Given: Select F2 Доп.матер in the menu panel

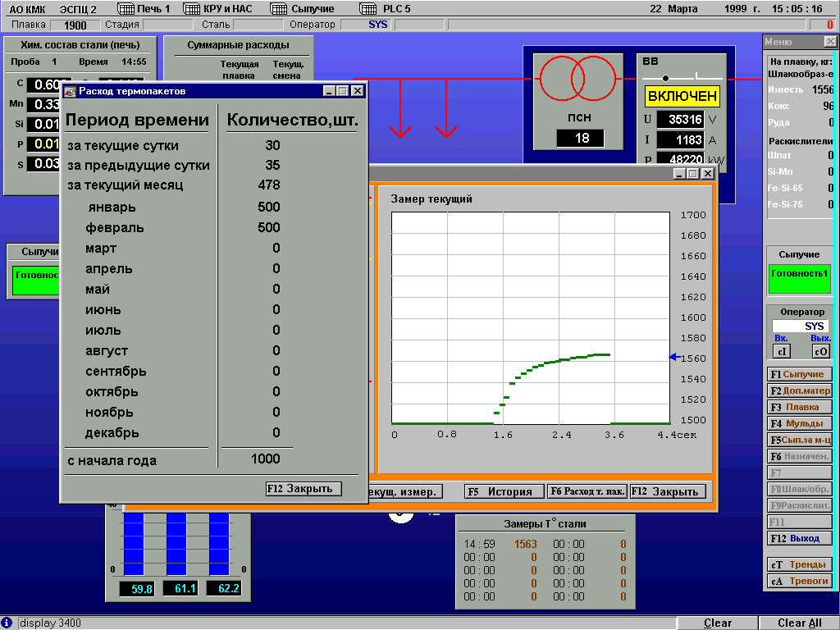Looking at the screenshot, I should [800, 390].
